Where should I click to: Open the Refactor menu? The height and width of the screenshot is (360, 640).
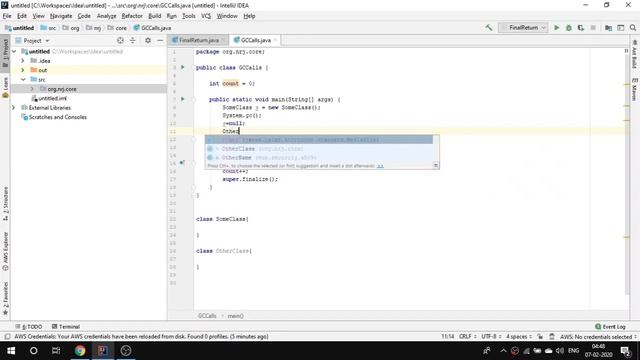pos(132,16)
